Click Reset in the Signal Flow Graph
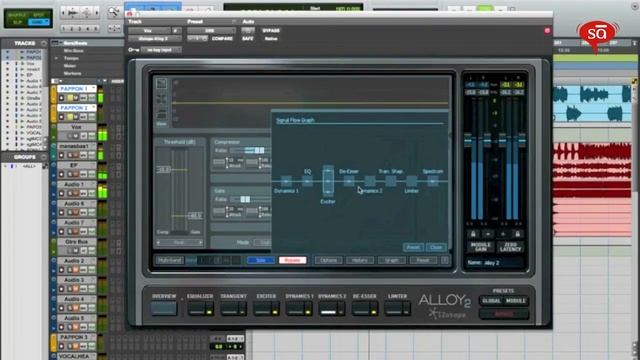 tap(413, 247)
